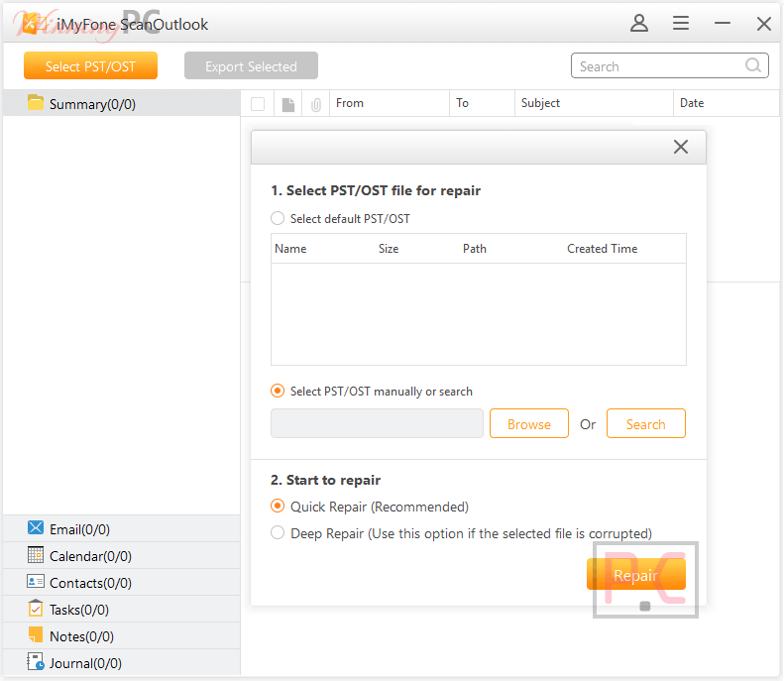Image resolution: width=784 pixels, height=681 pixels.
Task: Open Tasks(0/0) category
Action: click(x=122, y=609)
